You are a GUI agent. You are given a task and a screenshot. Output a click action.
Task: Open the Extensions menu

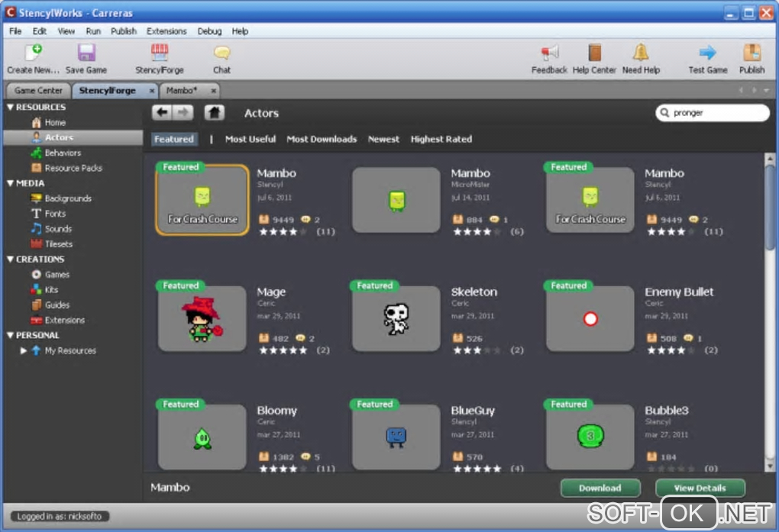[166, 31]
